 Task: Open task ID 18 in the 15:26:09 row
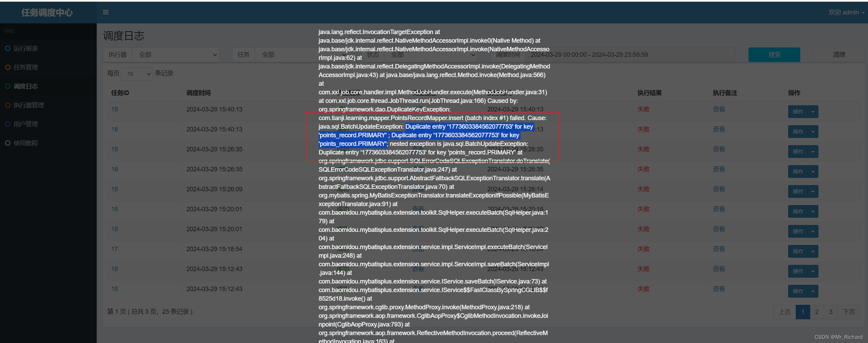(115, 189)
